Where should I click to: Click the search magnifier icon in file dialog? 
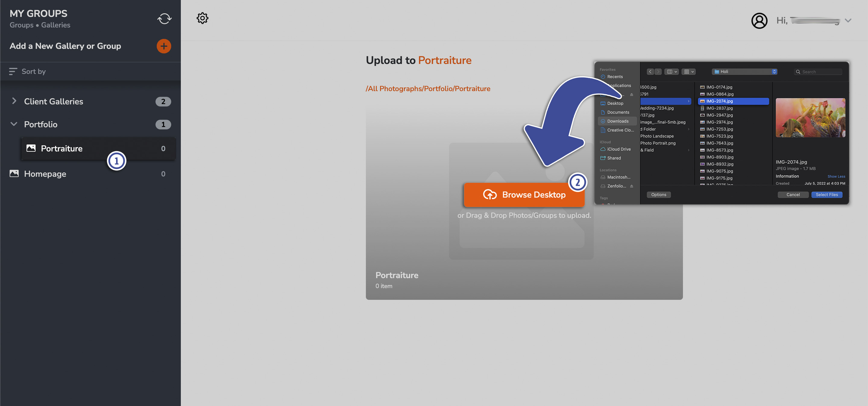798,71
